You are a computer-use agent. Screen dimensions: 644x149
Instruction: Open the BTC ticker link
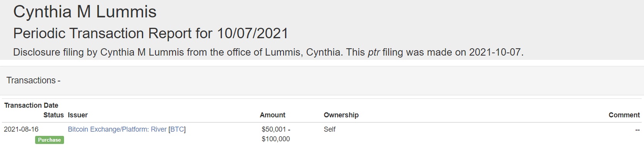click(x=177, y=129)
